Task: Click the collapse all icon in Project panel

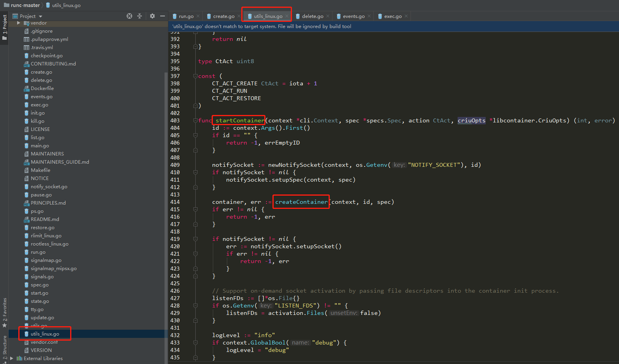Action: (140, 16)
